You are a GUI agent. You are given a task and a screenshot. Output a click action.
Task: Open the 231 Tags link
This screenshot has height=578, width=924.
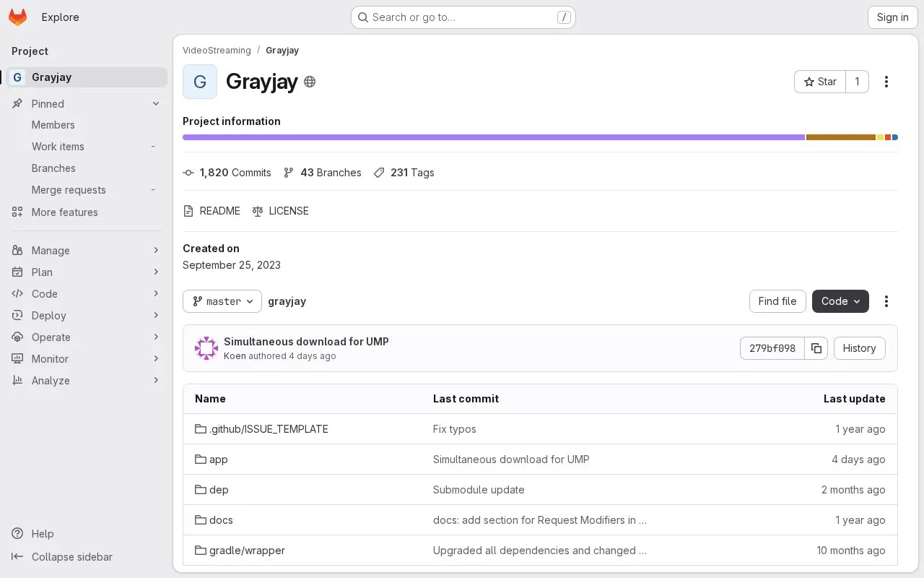click(404, 173)
